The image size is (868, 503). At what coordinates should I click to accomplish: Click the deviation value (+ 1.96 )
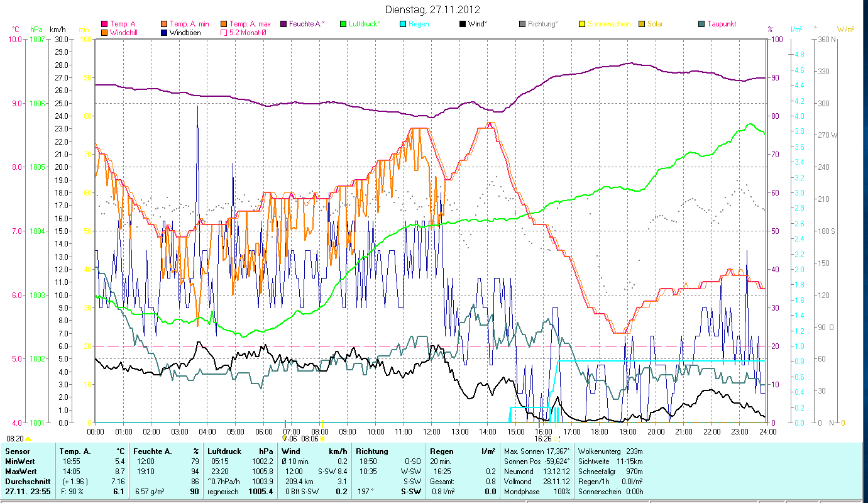coord(76,482)
